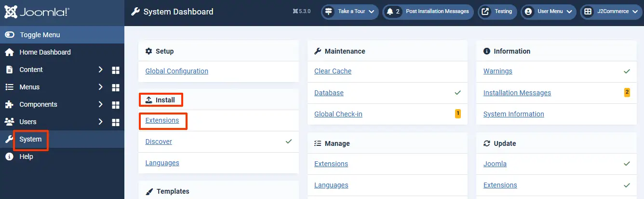Open Users dashboard grid icon

click(116, 122)
